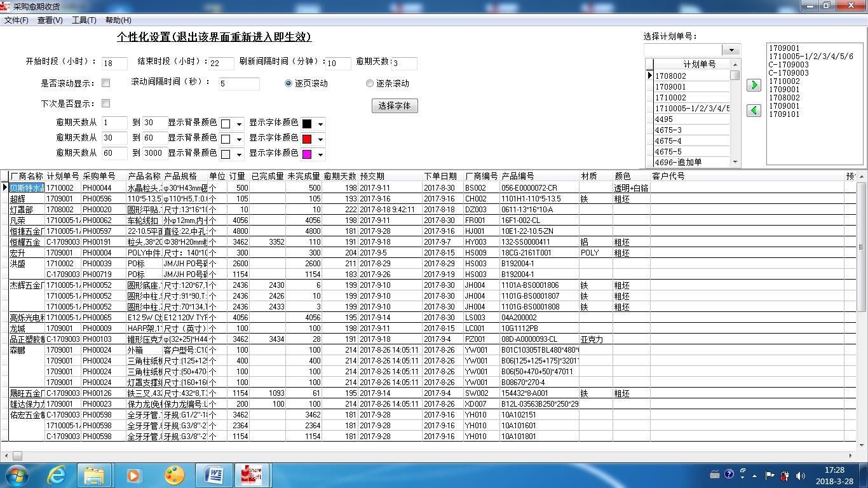This screenshot has height=488, width=868.
Task: Click the 厂商名称 column header
Action: (x=27, y=176)
